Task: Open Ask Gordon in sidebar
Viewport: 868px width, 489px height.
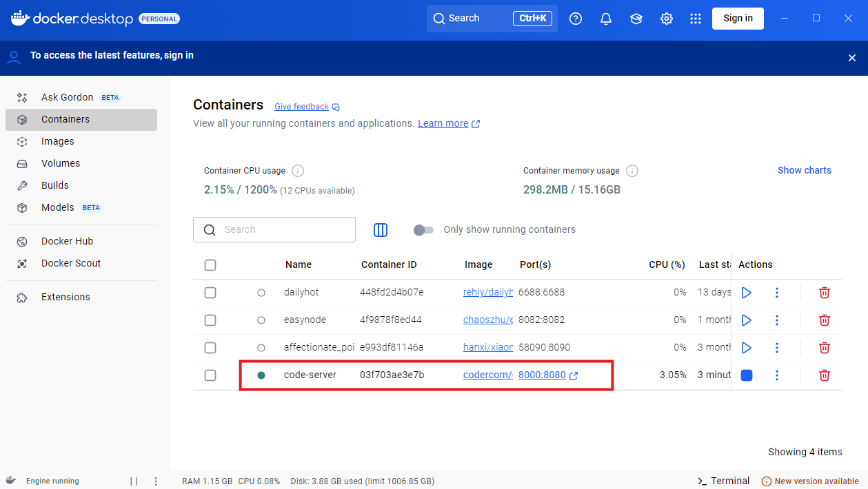Action: click(x=81, y=98)
